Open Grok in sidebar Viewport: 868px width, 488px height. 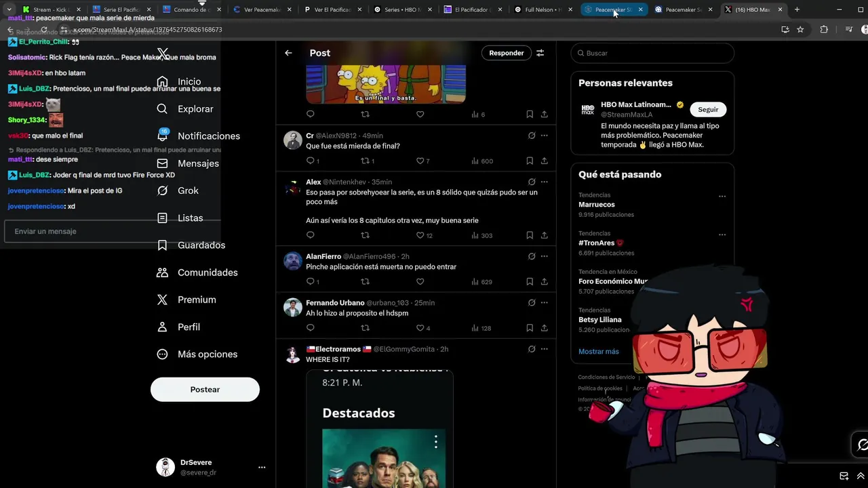coord(188,190)
